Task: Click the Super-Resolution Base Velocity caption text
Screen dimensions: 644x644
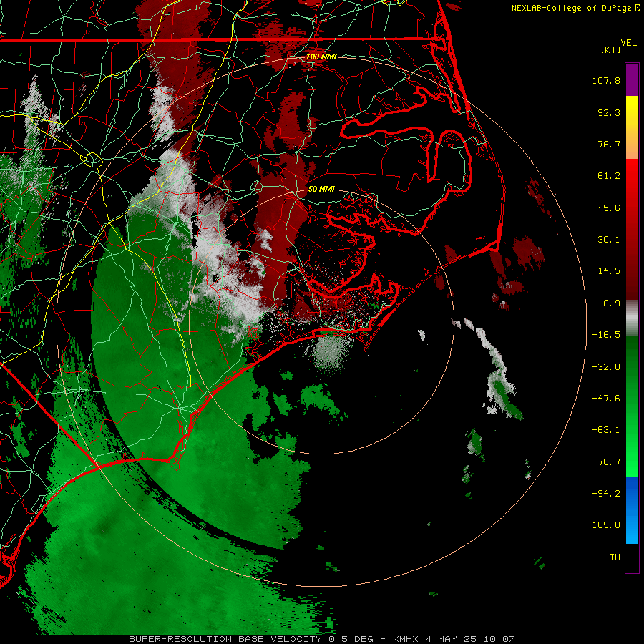Action: [x=321, y=639]
